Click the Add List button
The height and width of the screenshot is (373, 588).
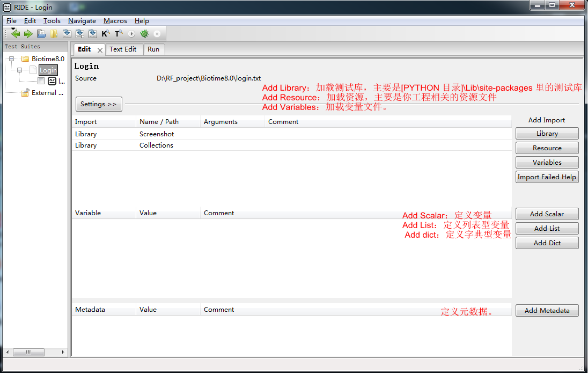(547, 228)
